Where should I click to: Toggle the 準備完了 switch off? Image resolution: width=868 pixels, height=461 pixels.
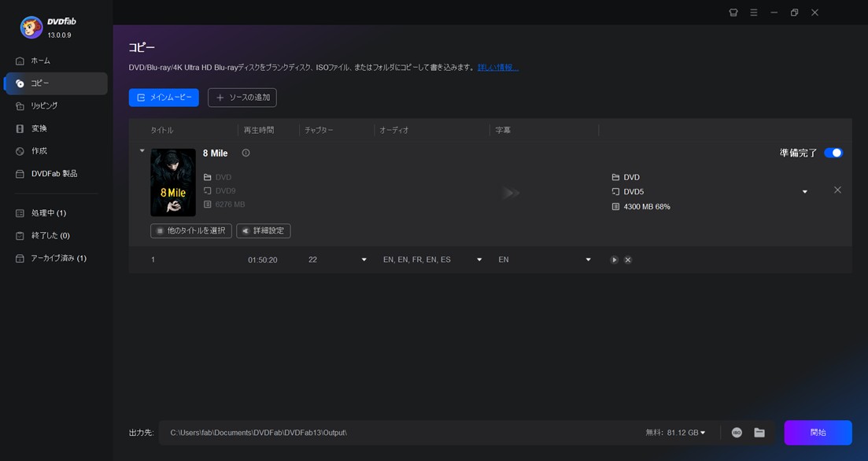[833, 152]
